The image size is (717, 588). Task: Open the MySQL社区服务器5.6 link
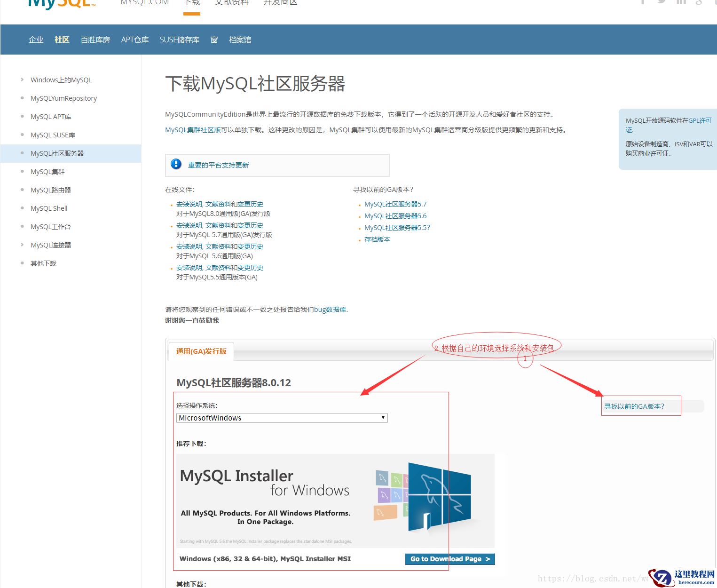[x=395, y=216]
